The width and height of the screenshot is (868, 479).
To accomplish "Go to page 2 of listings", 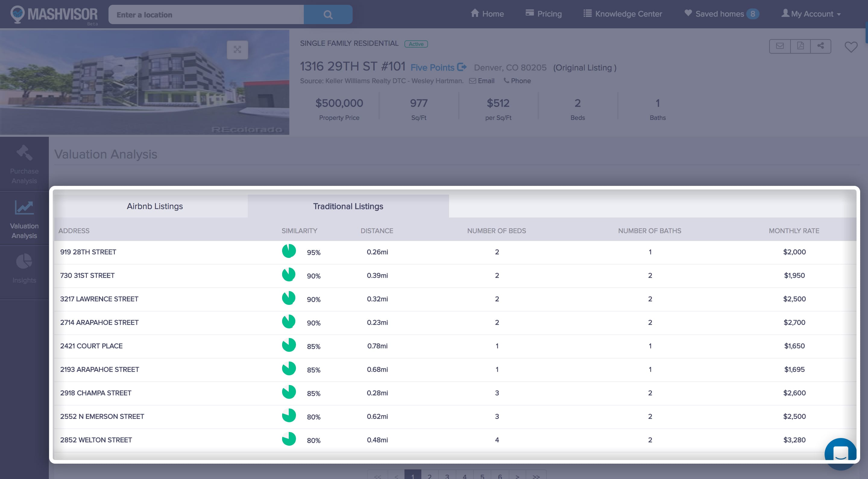I will click(429, 476).
